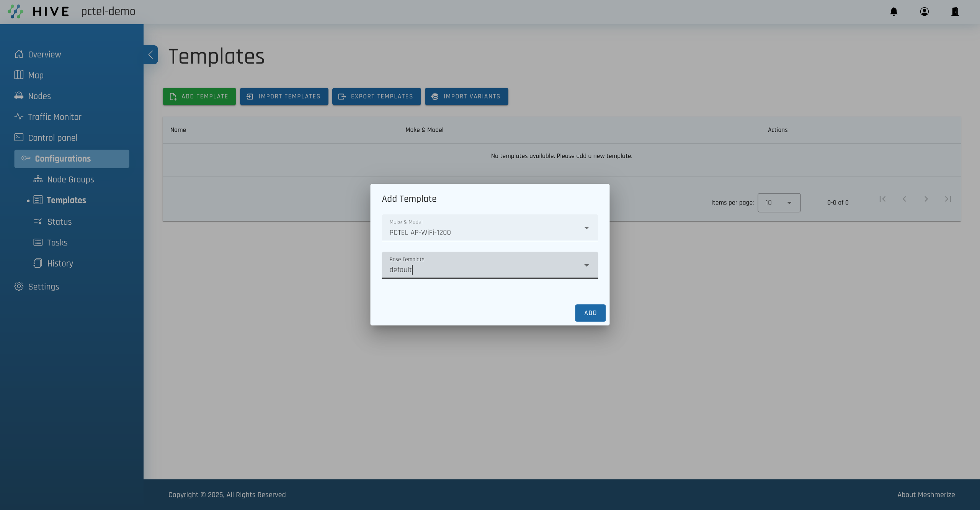
Task: Open the Items per page selector
Action: point(779,203)
